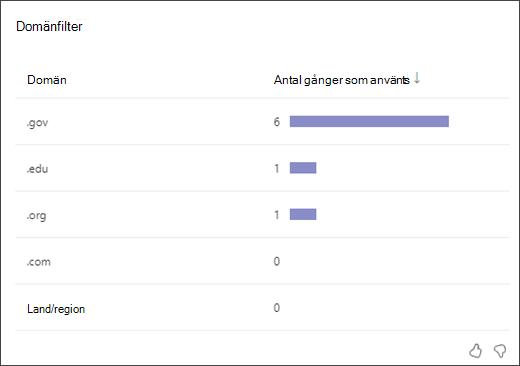
Task: Click the sort descending arrow icon
Action: (x=417, y=78)
